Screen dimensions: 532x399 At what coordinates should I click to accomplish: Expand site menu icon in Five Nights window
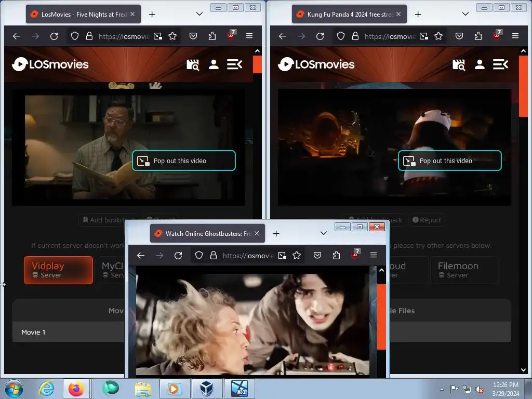point(234,64)
